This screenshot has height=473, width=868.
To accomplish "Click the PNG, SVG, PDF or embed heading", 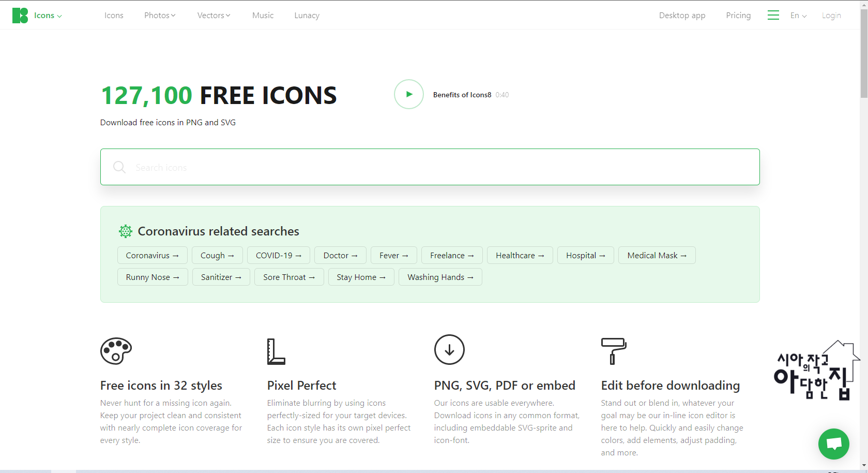I will click(505, 386).
